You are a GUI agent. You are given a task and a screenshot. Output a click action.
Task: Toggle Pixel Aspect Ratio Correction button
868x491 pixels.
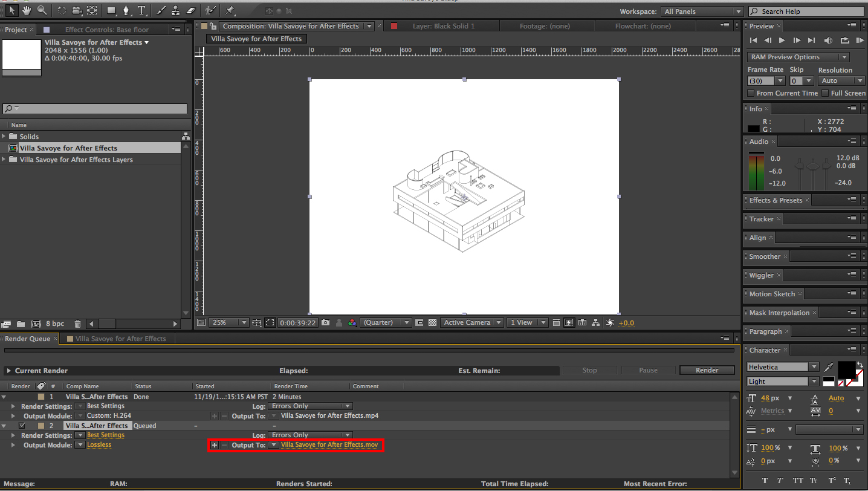[555, 323]
